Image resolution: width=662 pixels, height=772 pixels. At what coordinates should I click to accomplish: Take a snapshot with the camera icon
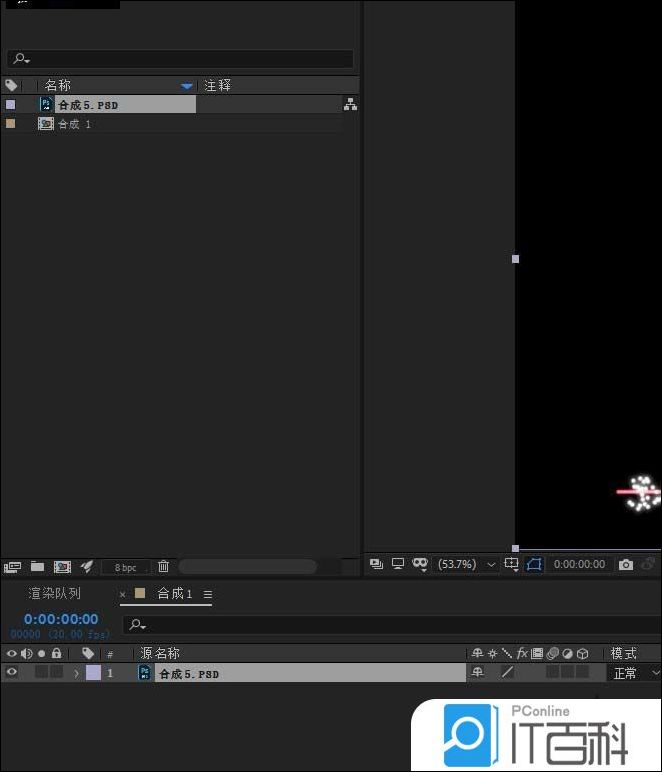coord(626,564)
